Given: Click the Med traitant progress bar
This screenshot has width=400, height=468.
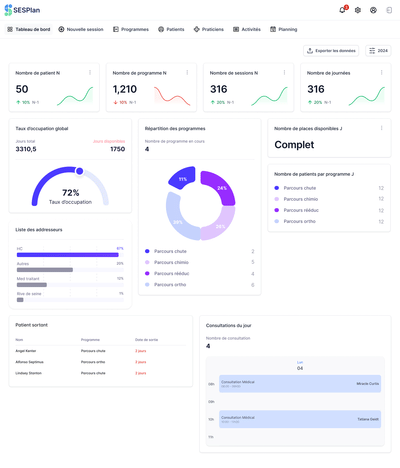Looking at the screenshot, I should (70, 285).
